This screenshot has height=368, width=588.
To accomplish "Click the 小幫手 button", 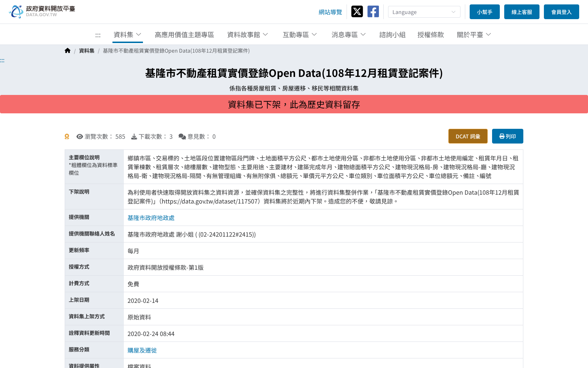I will (485, 12).
